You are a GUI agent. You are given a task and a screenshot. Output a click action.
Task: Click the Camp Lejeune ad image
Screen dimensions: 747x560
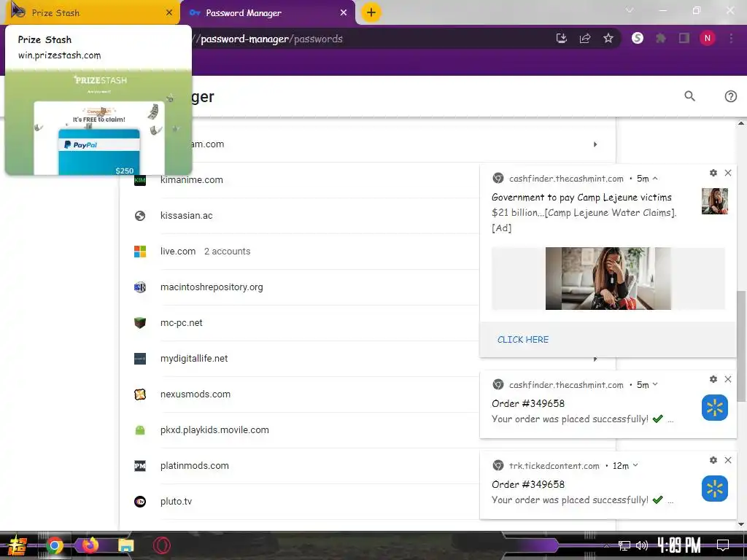pyautogui.click(x=608, y=279)
